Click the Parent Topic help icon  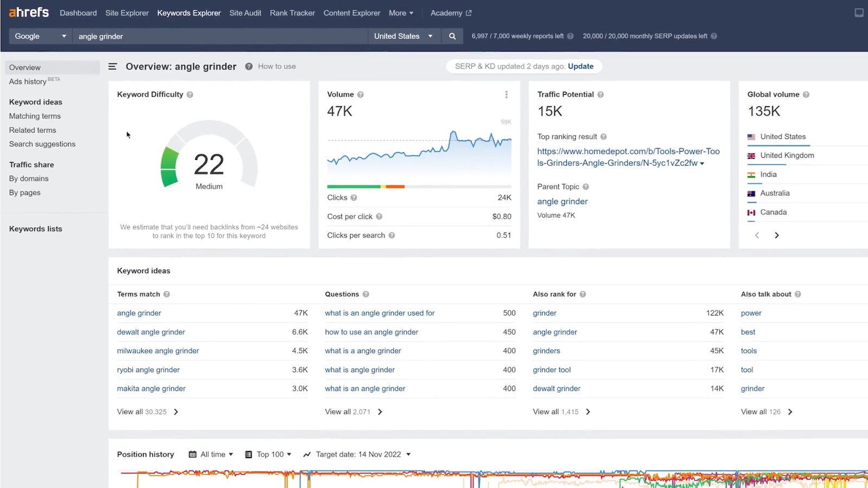(x=586, y=187)
